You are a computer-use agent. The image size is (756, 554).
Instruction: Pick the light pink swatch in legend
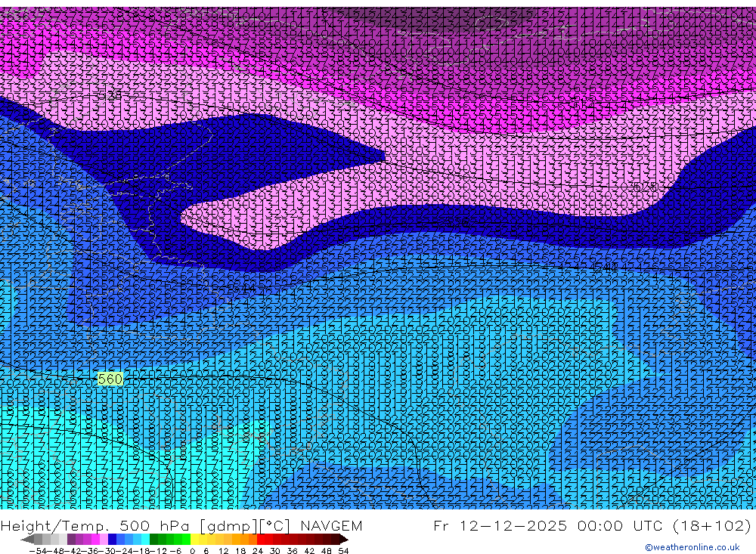tap(104, 540)
